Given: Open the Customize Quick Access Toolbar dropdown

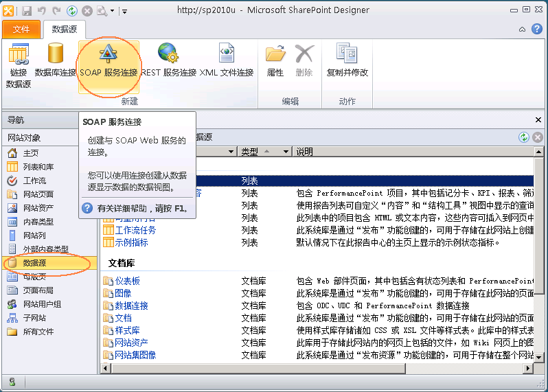Looking at the screenshot, I should tap(124, 12).
